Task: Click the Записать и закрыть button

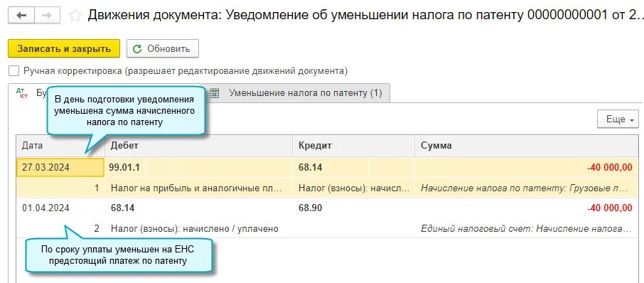Action: pyautogui.click(x=64, y=49)
